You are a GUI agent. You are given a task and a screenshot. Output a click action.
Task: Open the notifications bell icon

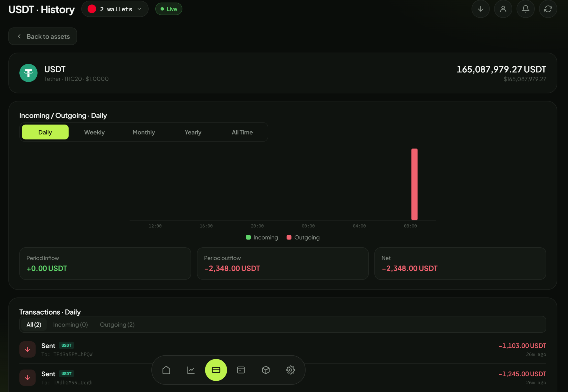[x=525, y=9]
